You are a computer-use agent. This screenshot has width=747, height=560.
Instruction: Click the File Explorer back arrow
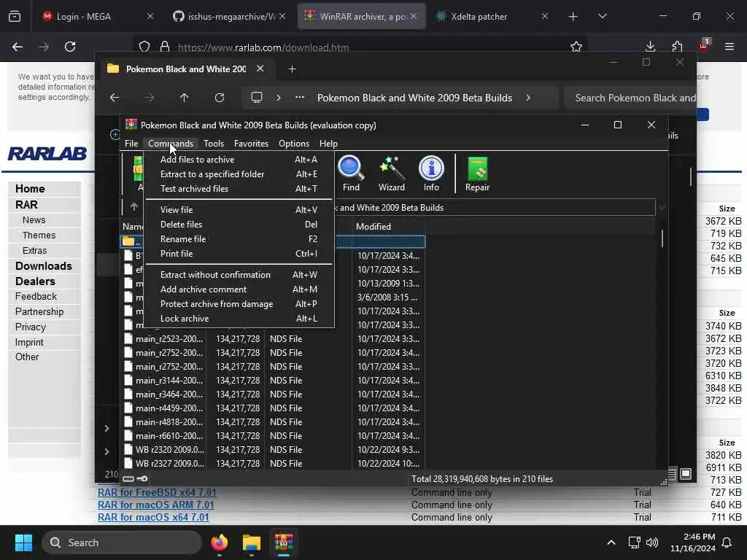pos(115,98)
